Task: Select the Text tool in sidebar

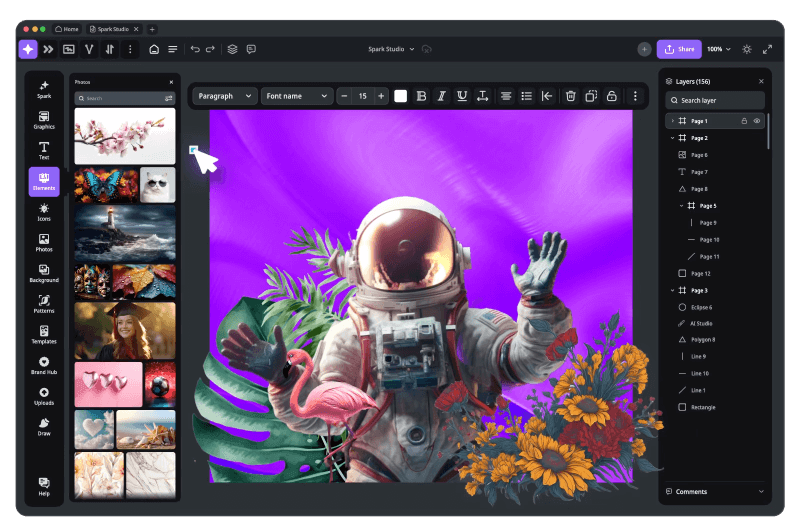Action: pyautogui.click(x=44, y=150)
